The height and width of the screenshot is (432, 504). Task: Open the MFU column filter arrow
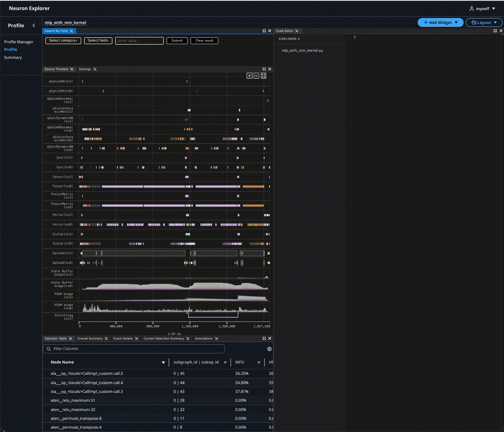click(x=259, y=362)
